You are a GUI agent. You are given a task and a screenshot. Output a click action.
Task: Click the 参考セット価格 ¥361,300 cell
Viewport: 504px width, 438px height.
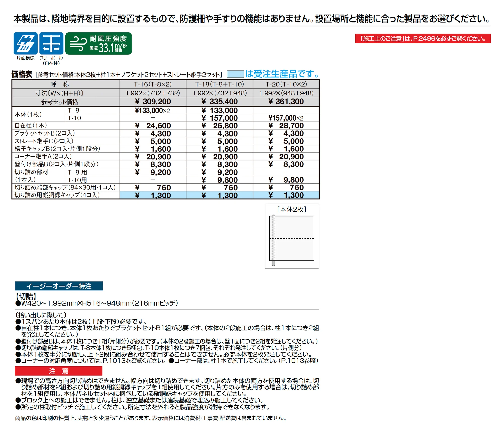286,102
